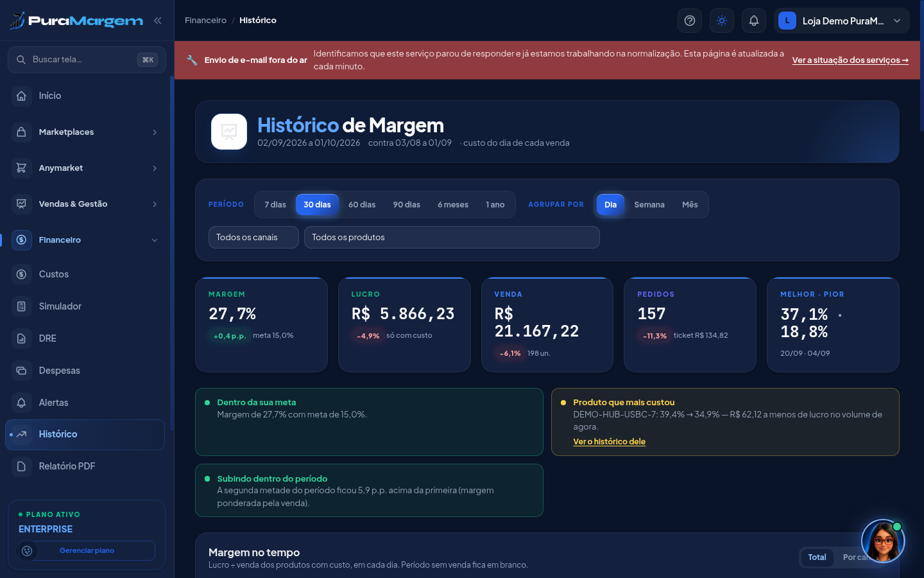Click the Financeiro dollar icon
924x578 pixels.
(21, 240)
